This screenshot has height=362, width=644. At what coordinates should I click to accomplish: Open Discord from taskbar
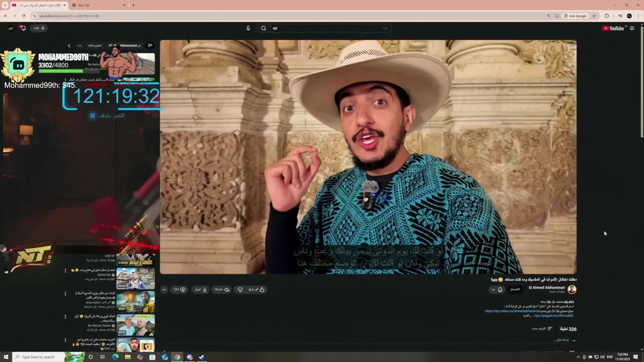189,357
